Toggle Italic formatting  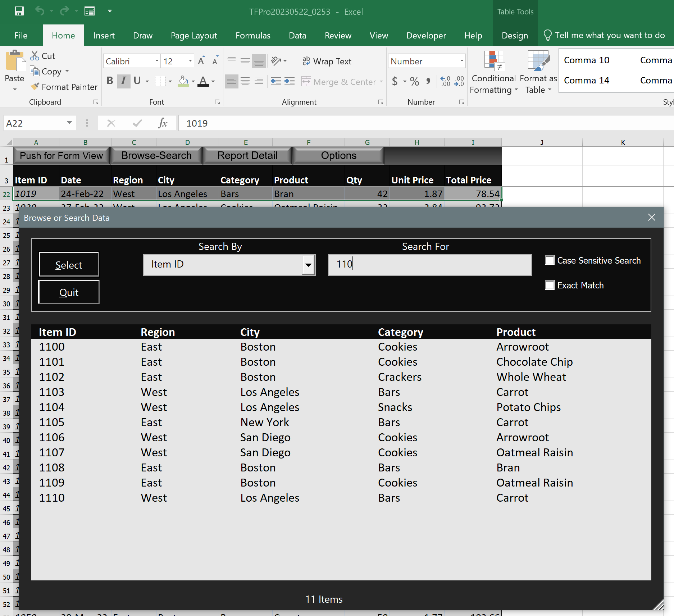point(123,81)
